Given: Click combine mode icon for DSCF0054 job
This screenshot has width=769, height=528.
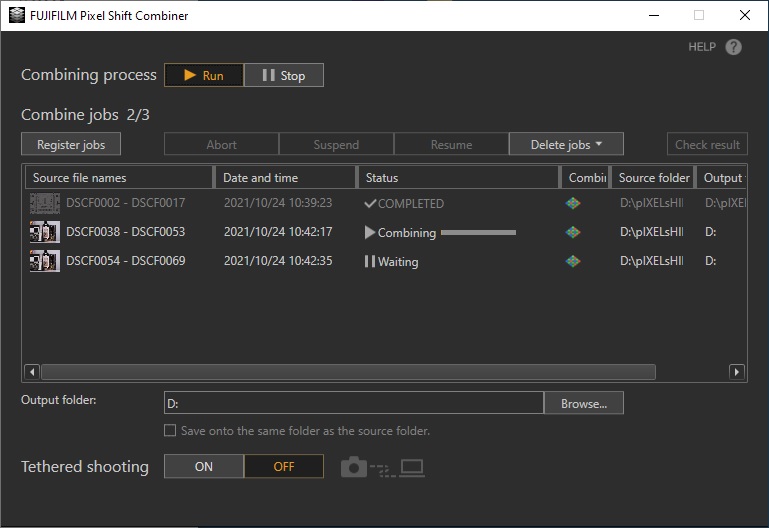Looking at the screenshot, I should pos(572,261).
